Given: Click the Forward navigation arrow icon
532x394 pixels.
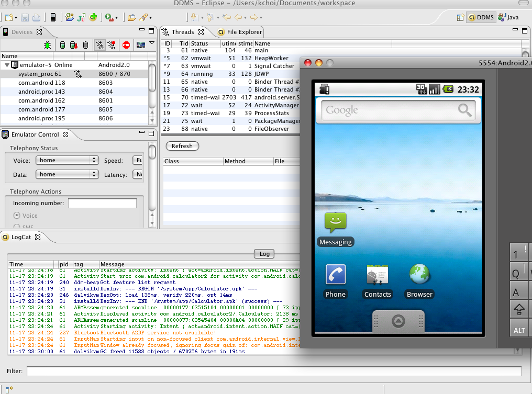Looking at the screenshot, I should [253, 17].
